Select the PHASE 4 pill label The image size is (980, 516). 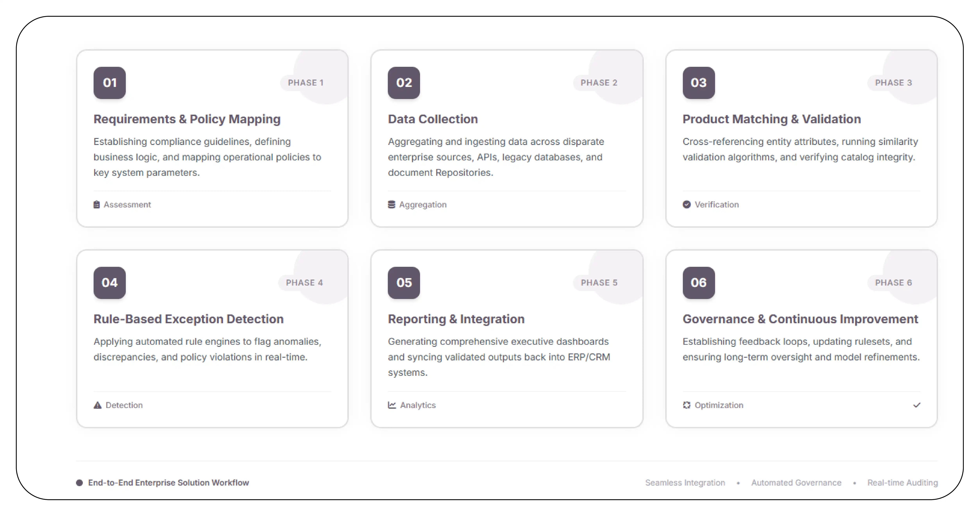[x=305, y=283]
